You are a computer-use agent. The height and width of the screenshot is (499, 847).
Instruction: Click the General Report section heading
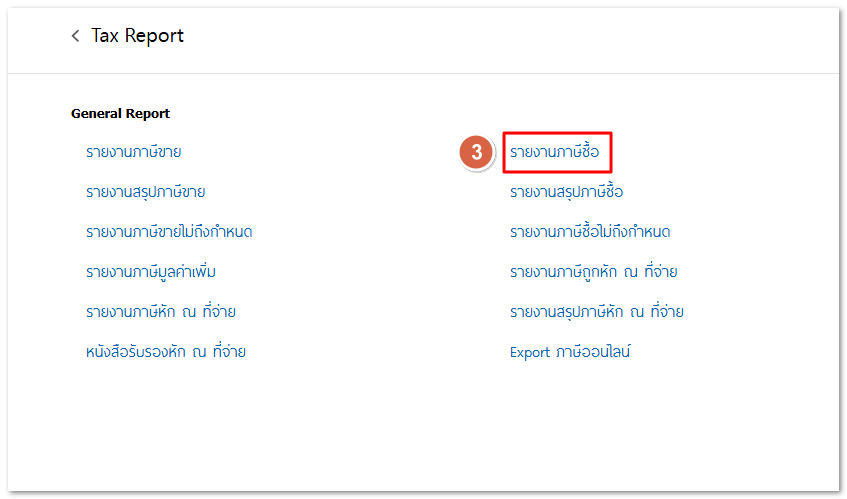click(x=120, y=114)
